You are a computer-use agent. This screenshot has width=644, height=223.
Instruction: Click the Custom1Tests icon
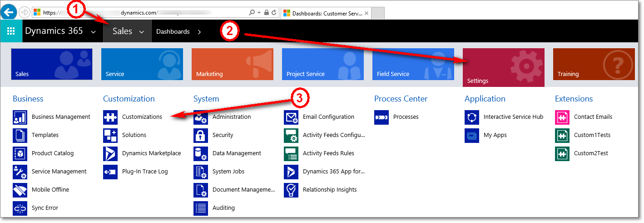[562, 135]
